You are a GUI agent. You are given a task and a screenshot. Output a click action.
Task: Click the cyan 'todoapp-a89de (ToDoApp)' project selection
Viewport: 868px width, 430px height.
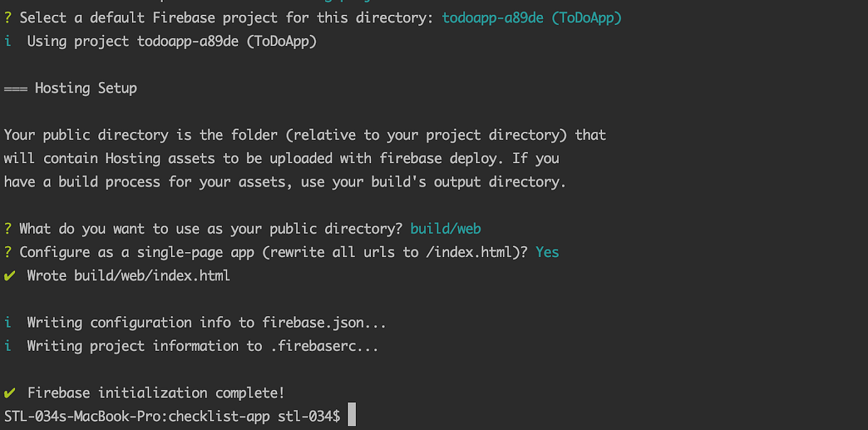point(532,18)
